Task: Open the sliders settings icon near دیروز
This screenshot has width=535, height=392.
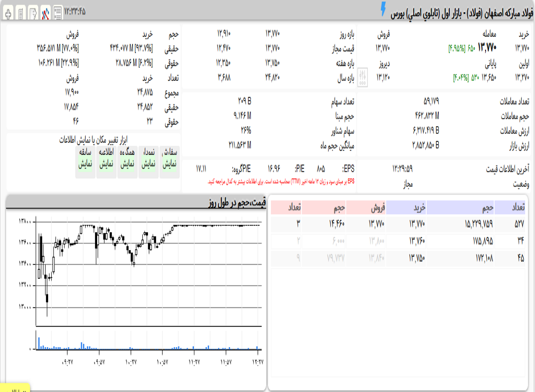Action: tap(363, 78)
